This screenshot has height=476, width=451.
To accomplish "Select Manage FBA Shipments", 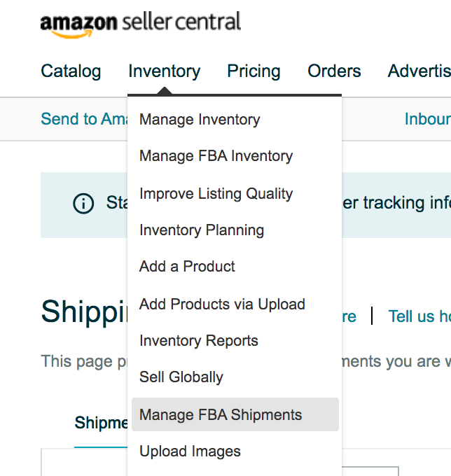I will tap(235, 414).
